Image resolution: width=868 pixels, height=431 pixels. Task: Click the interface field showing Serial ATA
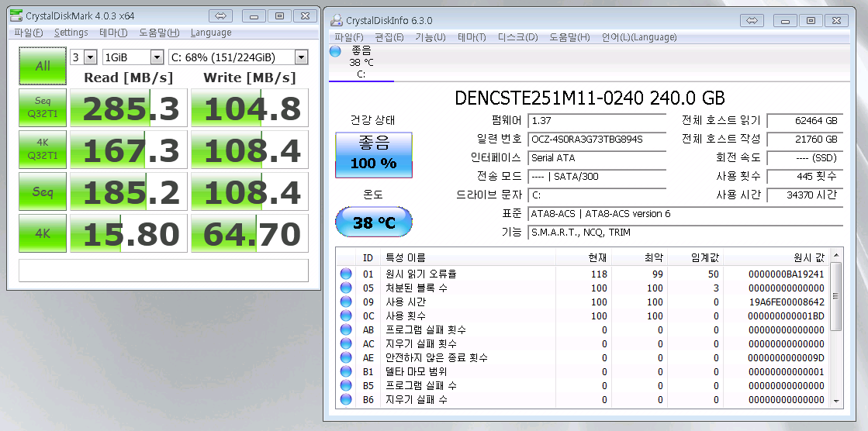pos(597,157)
